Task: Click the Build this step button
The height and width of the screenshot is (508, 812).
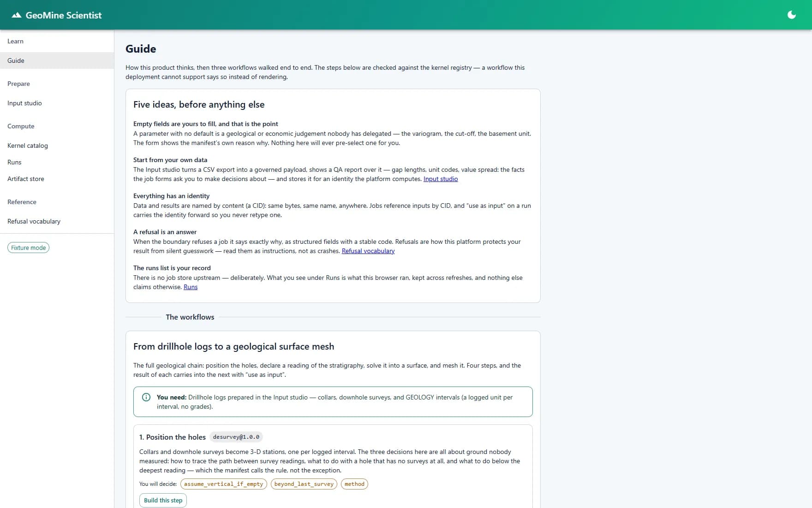Action: (163, 500)
